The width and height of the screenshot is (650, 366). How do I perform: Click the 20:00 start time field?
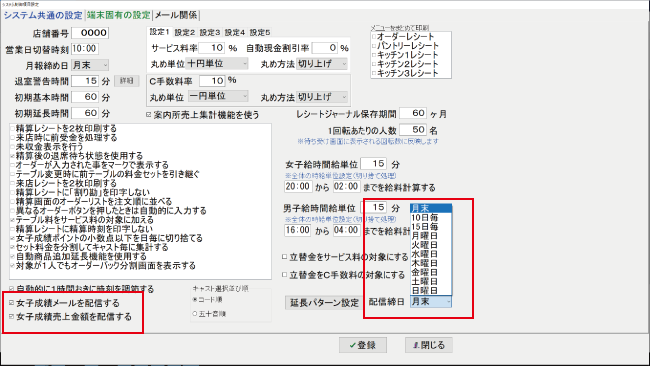tap(298, 187)
